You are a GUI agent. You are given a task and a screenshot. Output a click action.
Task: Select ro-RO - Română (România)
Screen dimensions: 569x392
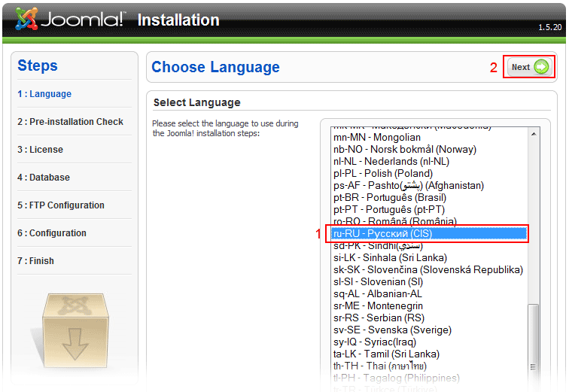(430, 220)
